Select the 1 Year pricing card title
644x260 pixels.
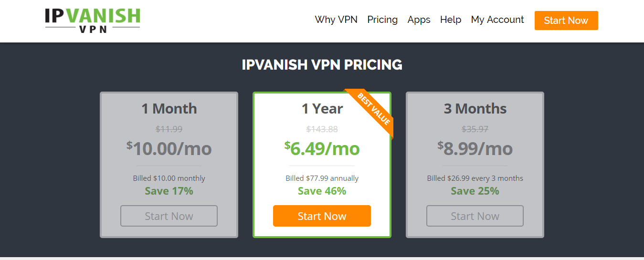(322, 108)
